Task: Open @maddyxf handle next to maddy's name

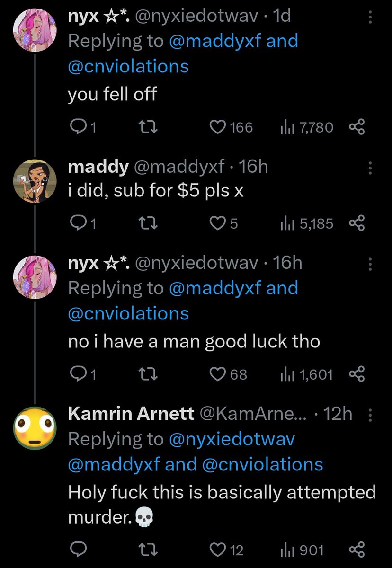Action: tap(180, 167)
